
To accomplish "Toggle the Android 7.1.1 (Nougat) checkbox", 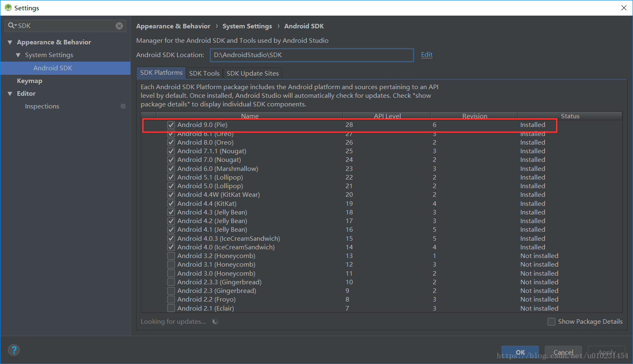I will click(171, 151).
